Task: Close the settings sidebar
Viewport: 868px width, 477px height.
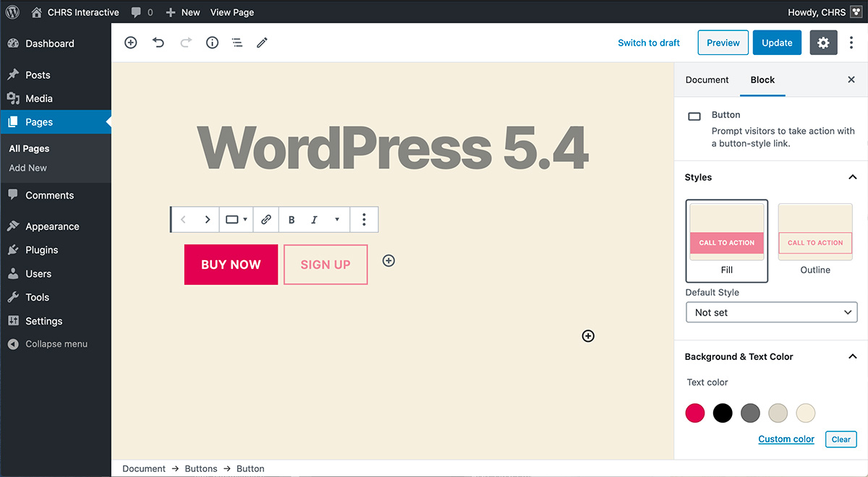Action: pos(851,79)
